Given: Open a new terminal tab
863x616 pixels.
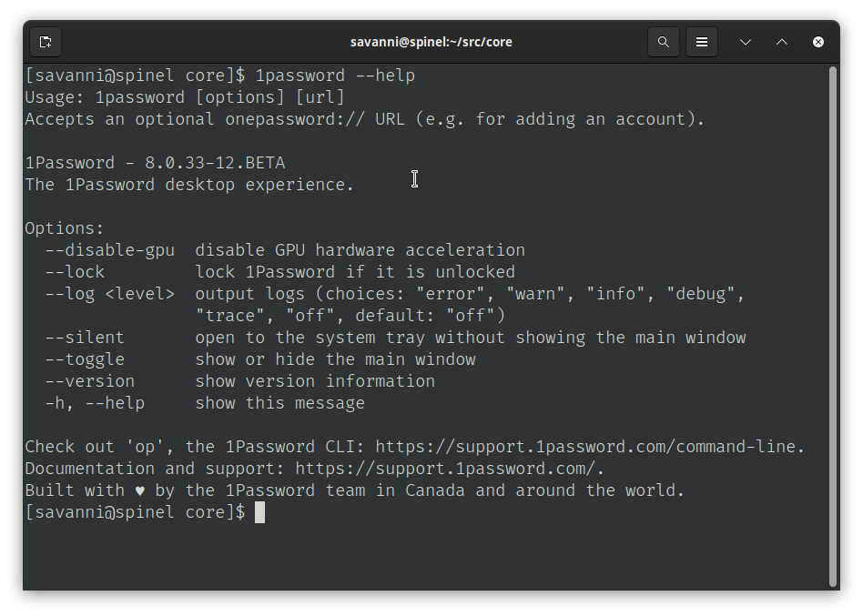Looking at the screenshot, I should coord(46,42).
